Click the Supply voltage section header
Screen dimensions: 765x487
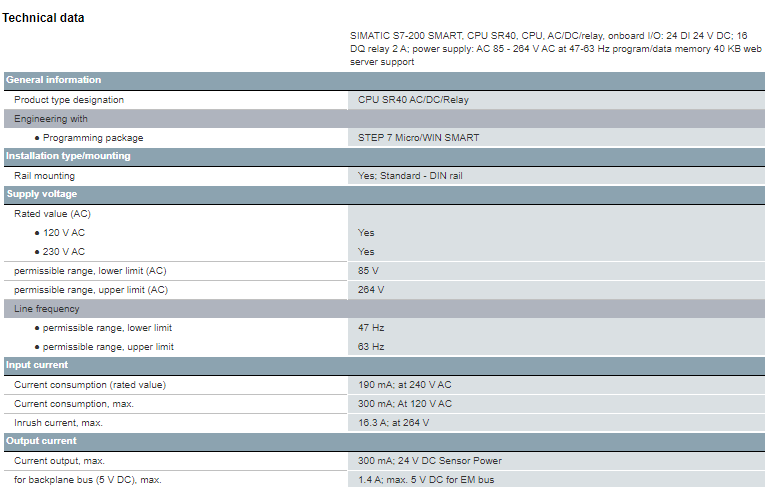coord(41,194)
